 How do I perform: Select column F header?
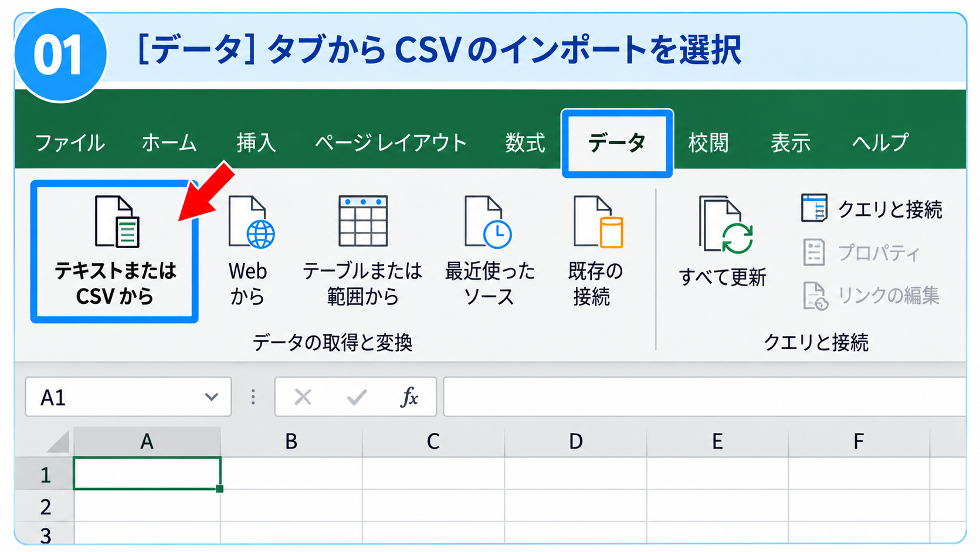coord(859,442)
